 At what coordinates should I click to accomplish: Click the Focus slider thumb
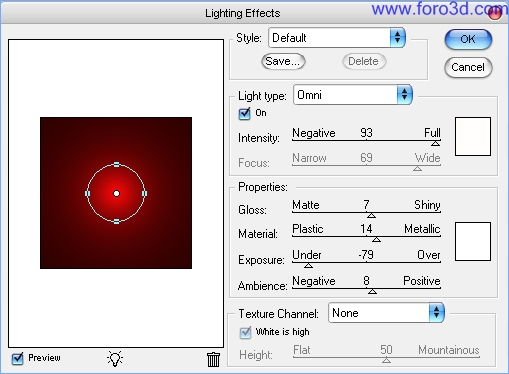417,169
